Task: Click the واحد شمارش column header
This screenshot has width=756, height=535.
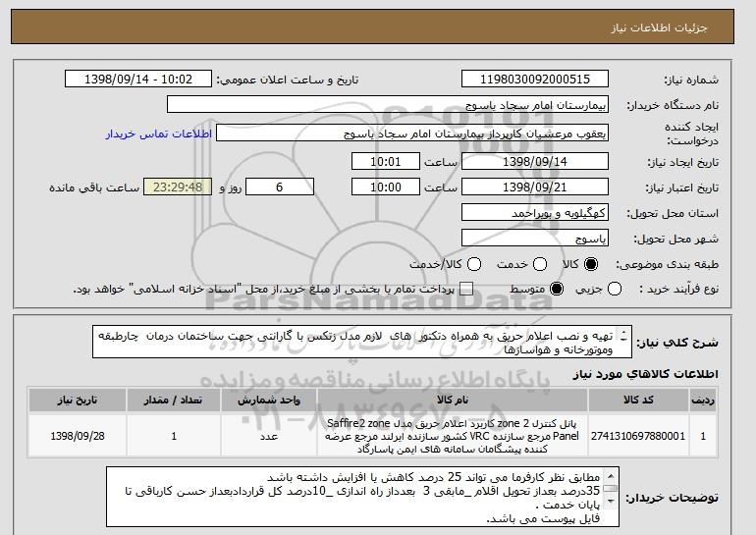Action: point(269,401)
